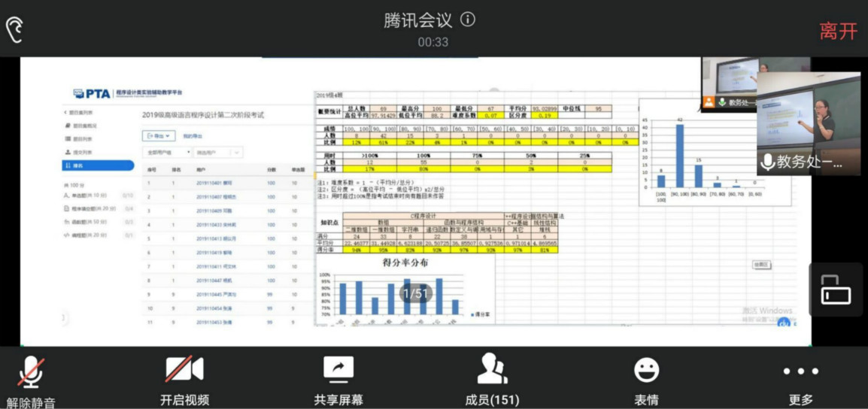This screenshot has width=868, height=409.
Task: Select the 难度系数 0.07 yellow cell
Action: 490,116
